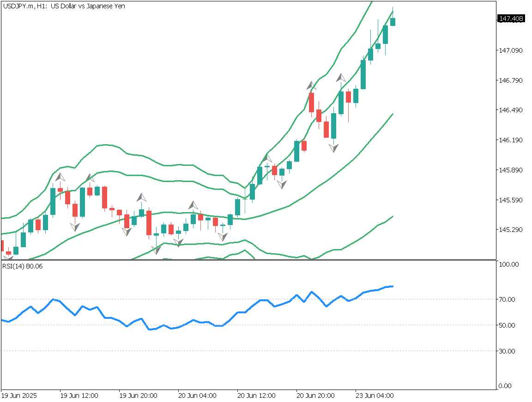This screenshot has width=532, height=402.
Task: Click the 70.00 level on RSI scale
Action: coord(508,299)
